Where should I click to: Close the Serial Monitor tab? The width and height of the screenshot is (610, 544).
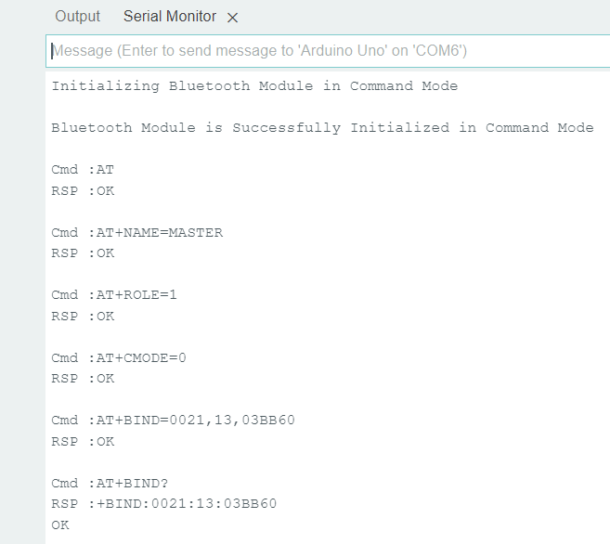click(232, 18)
